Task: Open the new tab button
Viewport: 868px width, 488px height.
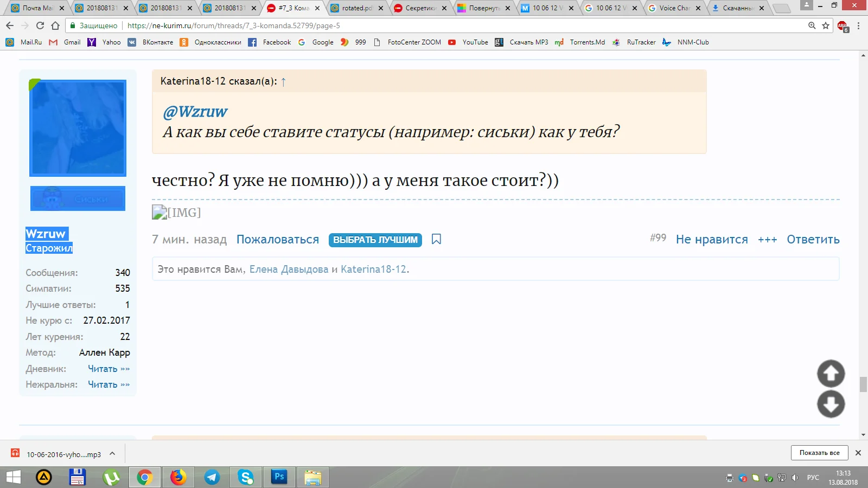Action: point(781,8)
